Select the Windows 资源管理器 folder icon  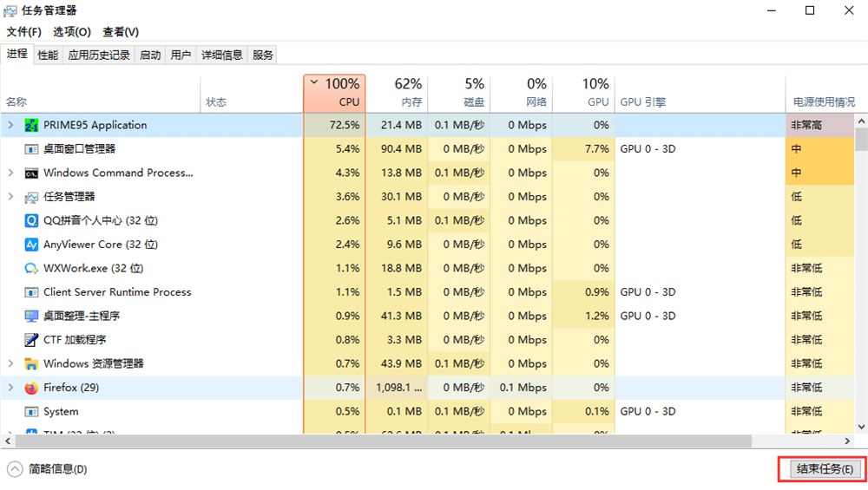[32, 363]
